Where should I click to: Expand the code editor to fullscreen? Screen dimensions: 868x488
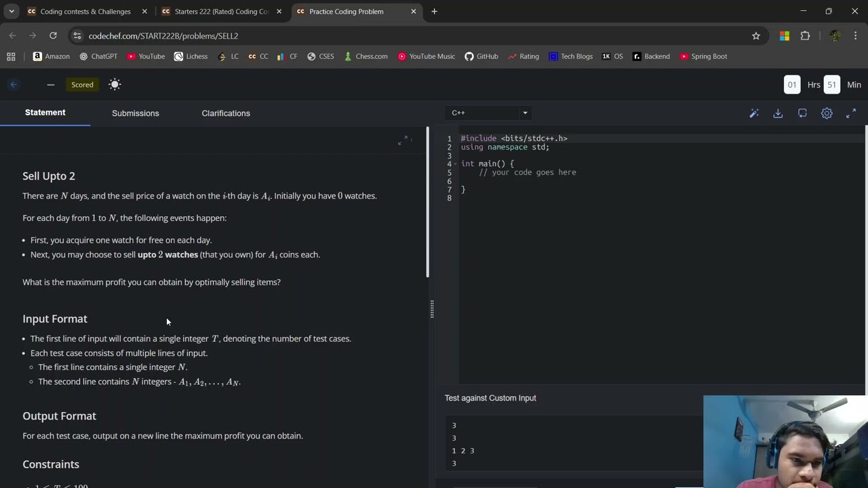[851, 113]
